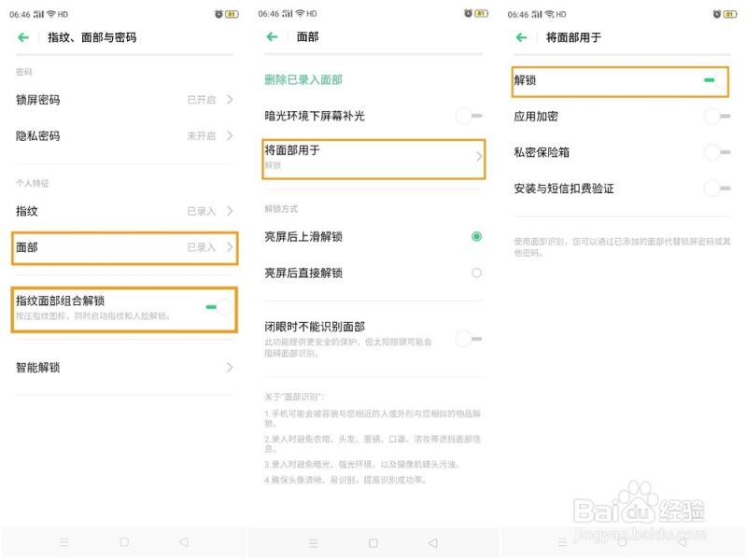747x560 pixels.
Task: Tap back arrow beside 将面部用于 title
Action: (522, 37)
